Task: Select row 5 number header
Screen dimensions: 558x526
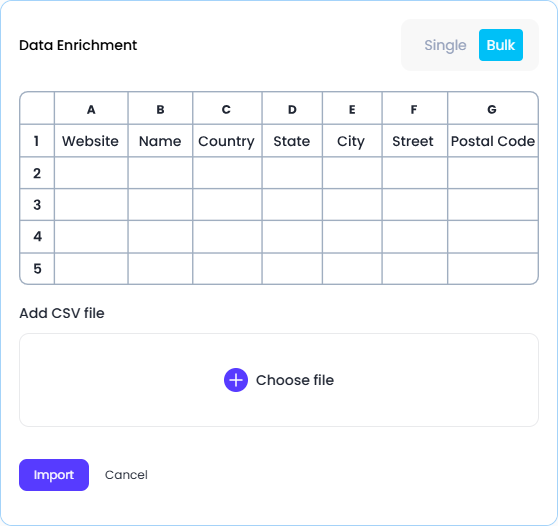Action: 37,269
